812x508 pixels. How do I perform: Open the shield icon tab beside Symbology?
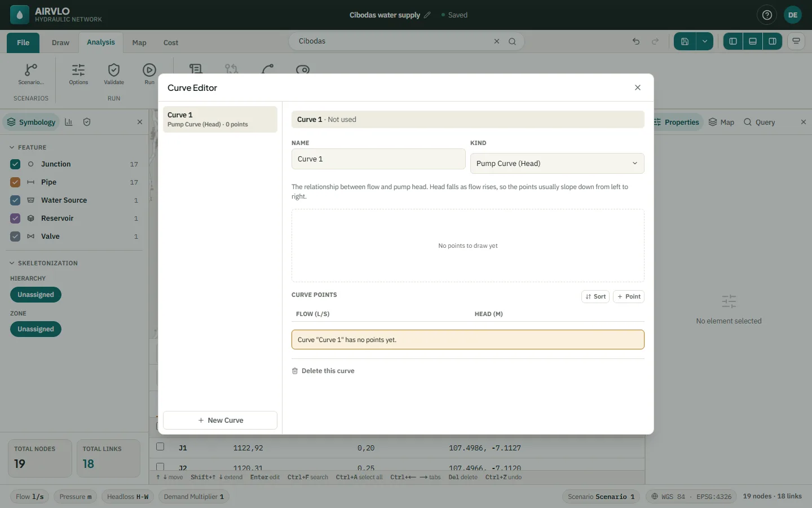coord(87,122)
